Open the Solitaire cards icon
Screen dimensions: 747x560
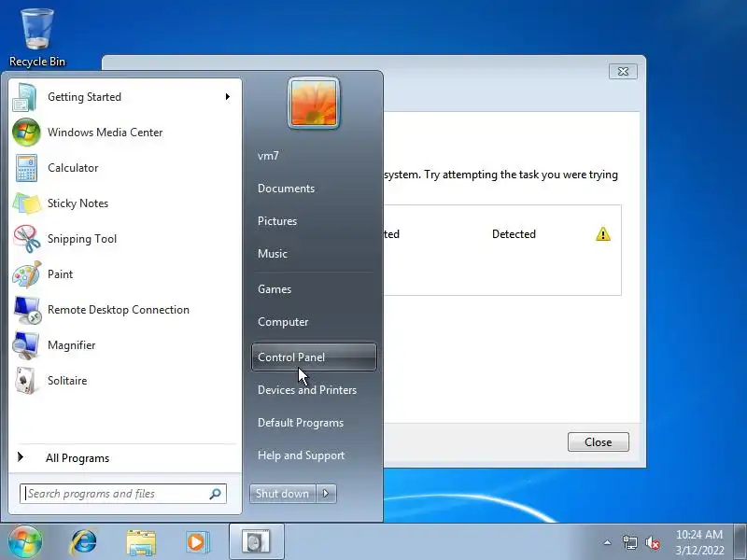pyautogui.click(x=26, y=381)
